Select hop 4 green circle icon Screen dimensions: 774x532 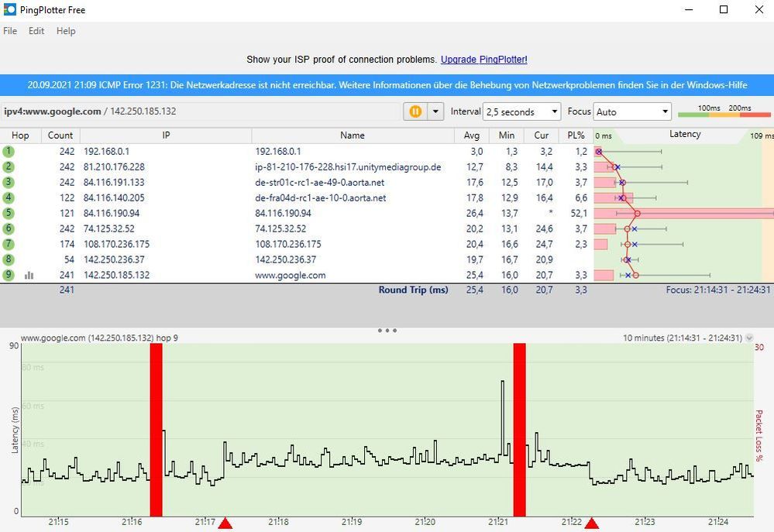(9, 198)
